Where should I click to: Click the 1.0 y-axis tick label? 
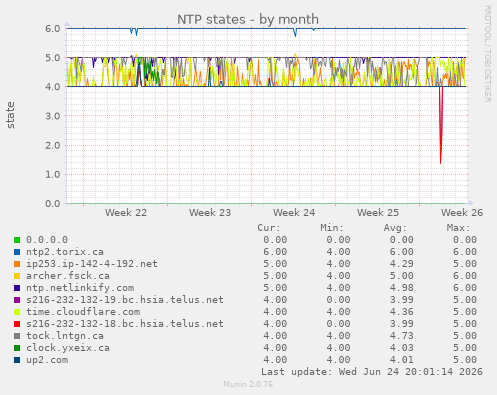53,175
